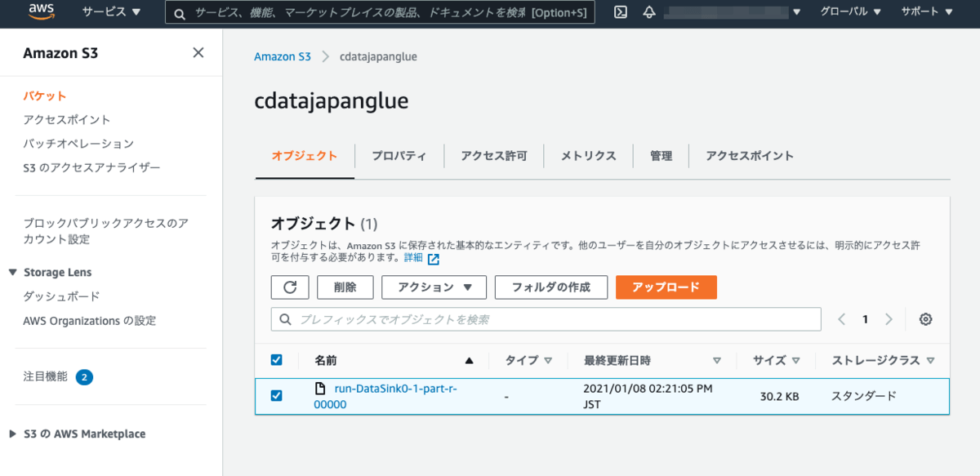980x476 pixels.
Task: Go to next page of objects
Action: [x=889, y=319]
